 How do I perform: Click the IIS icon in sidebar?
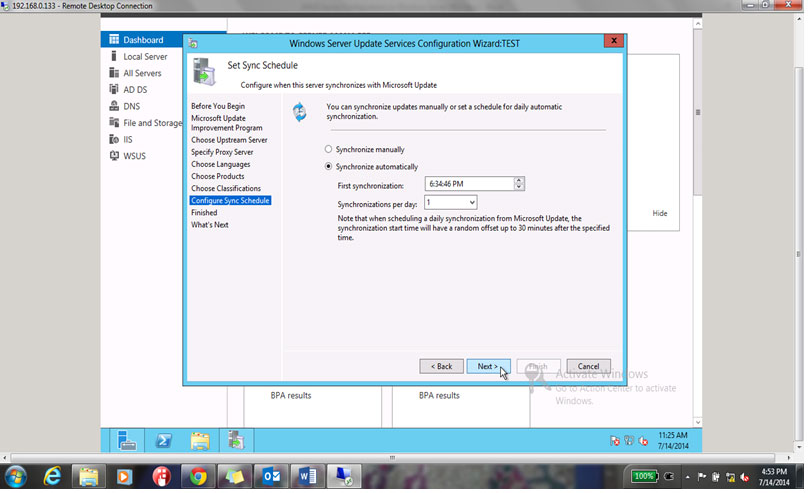[114, 139]
